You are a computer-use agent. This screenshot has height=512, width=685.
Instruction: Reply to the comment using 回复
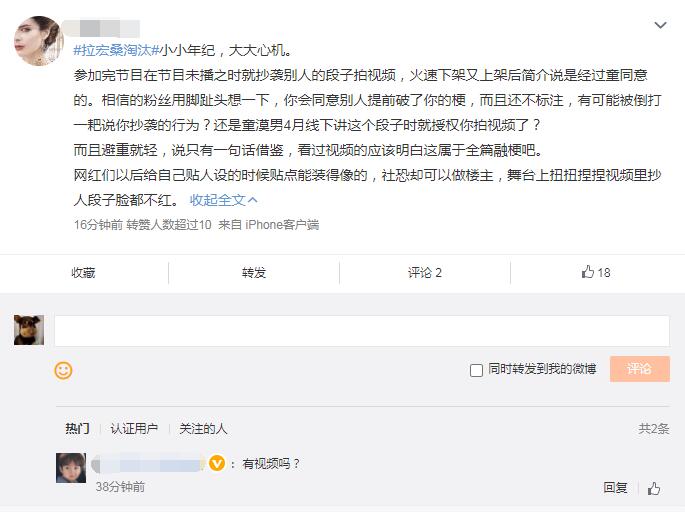pyautogui.click(x=615, y=488)
